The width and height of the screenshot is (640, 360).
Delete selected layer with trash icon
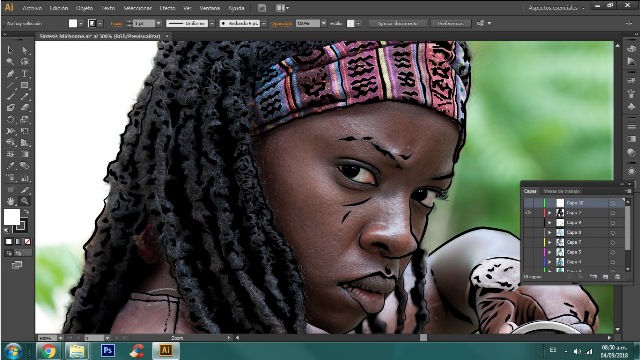617,277
